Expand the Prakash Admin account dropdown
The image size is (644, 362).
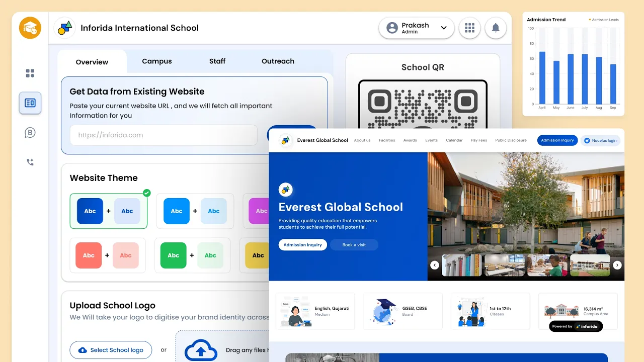444,28
